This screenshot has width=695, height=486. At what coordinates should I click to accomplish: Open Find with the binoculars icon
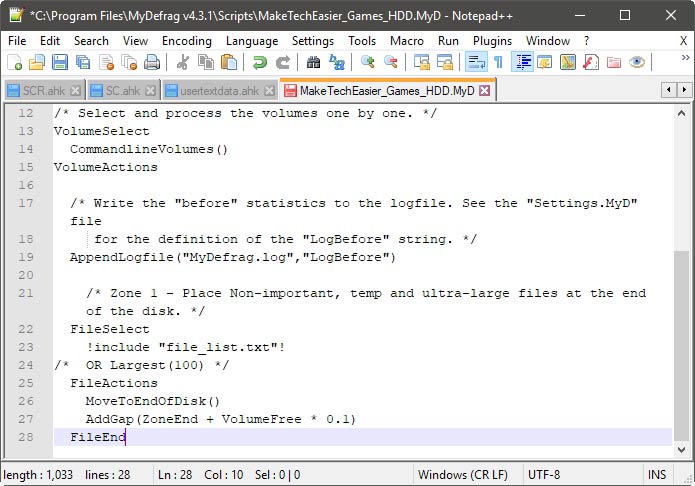pos(313,63)
